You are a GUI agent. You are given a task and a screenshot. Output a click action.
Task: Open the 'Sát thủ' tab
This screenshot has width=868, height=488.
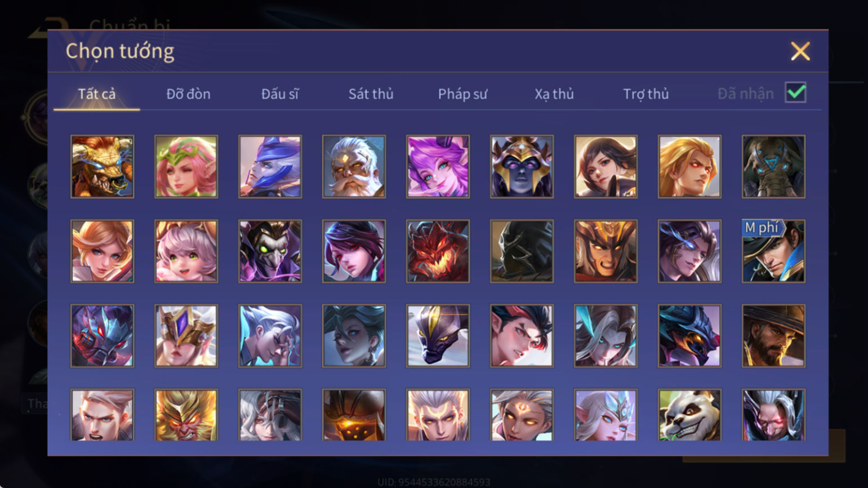pyautogui.click(x=371, y=94)
